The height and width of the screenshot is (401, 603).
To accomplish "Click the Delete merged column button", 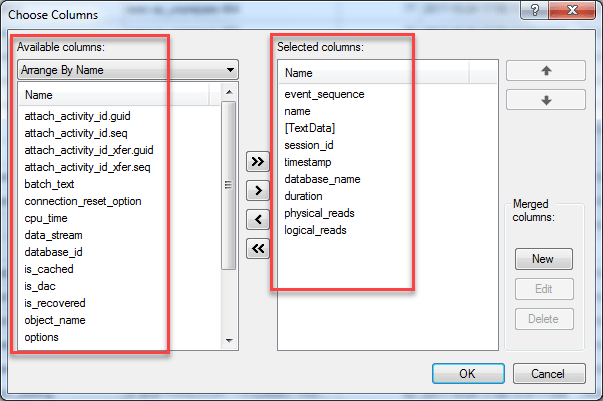I will coord(544,319).
